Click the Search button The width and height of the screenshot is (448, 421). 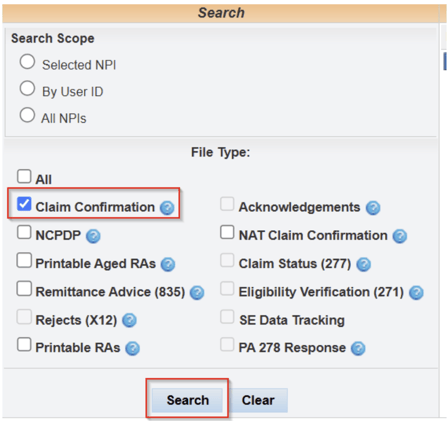[187, 400]
